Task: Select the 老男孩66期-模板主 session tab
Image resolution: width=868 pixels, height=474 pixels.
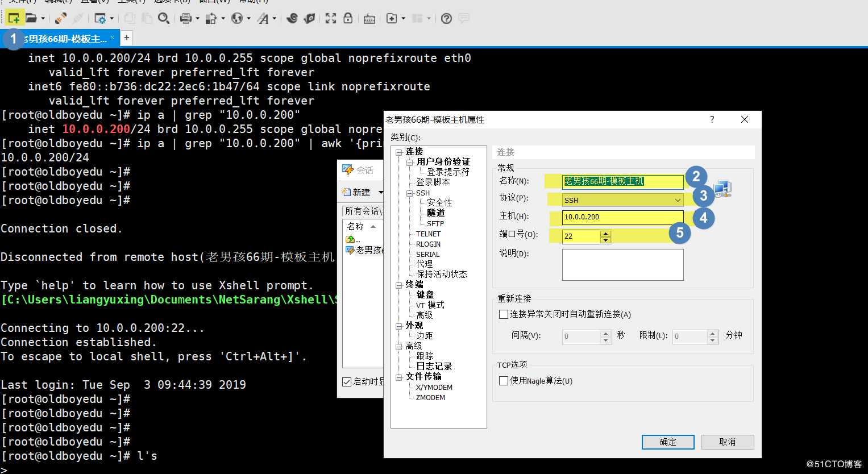Action: click(x=59, y=39)
